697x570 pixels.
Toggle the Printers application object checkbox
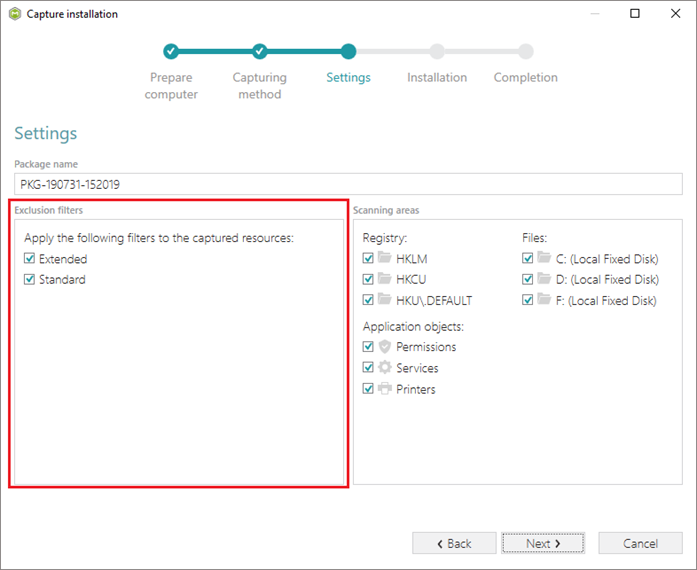pos(368,389)
